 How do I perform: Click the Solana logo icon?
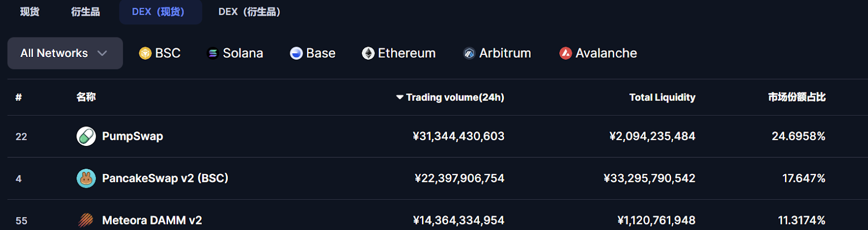(x=213, y=53)
